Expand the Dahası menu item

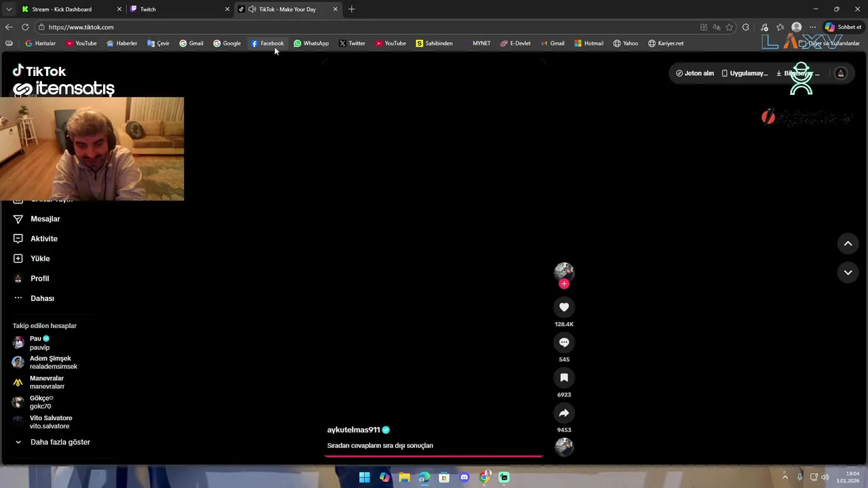[34, 298]
